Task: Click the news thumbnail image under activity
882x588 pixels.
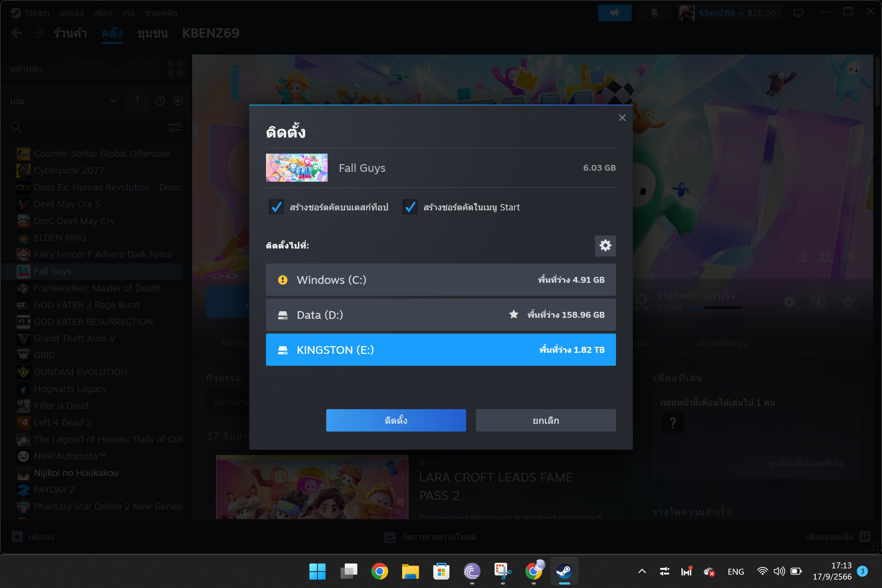Action: click(312, 487)
